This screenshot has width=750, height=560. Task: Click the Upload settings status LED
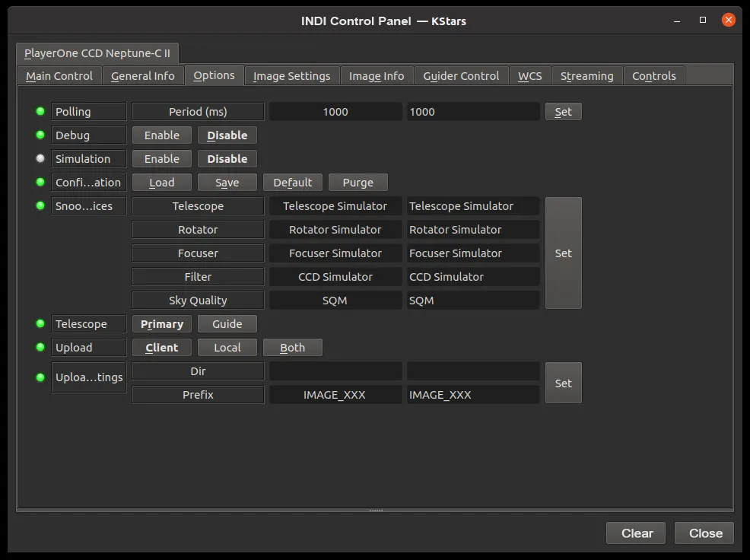point(40,377)
